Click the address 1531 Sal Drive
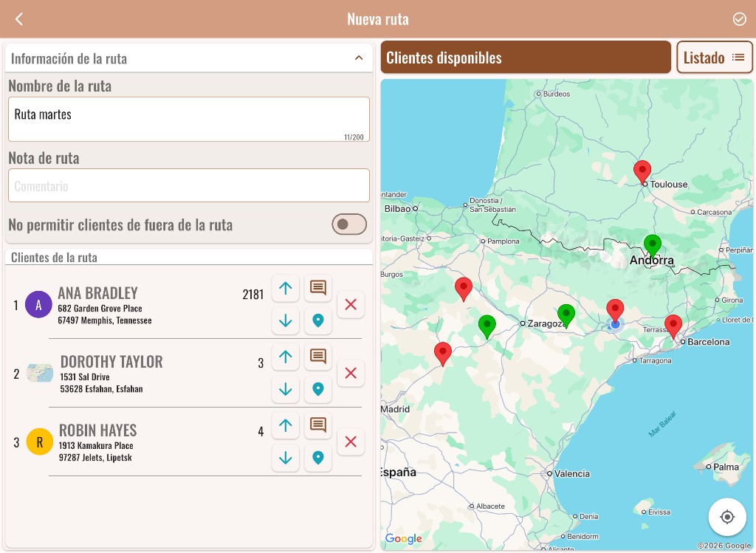The height and width of the screenshot is (553, 756). pyautogui.click(x=85, y=377)
